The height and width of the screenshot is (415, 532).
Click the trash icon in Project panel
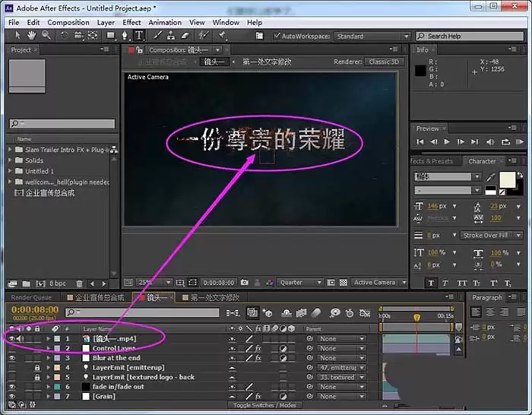[79, 284]
